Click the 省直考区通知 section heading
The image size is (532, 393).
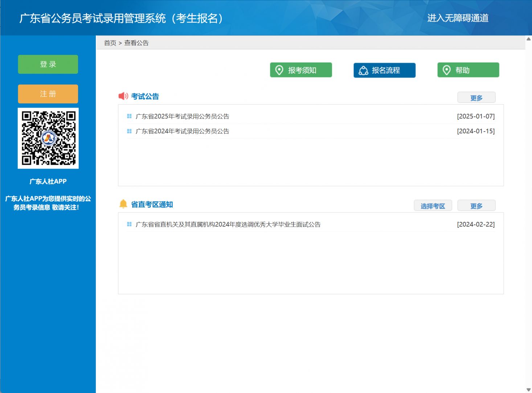(152, 204)
